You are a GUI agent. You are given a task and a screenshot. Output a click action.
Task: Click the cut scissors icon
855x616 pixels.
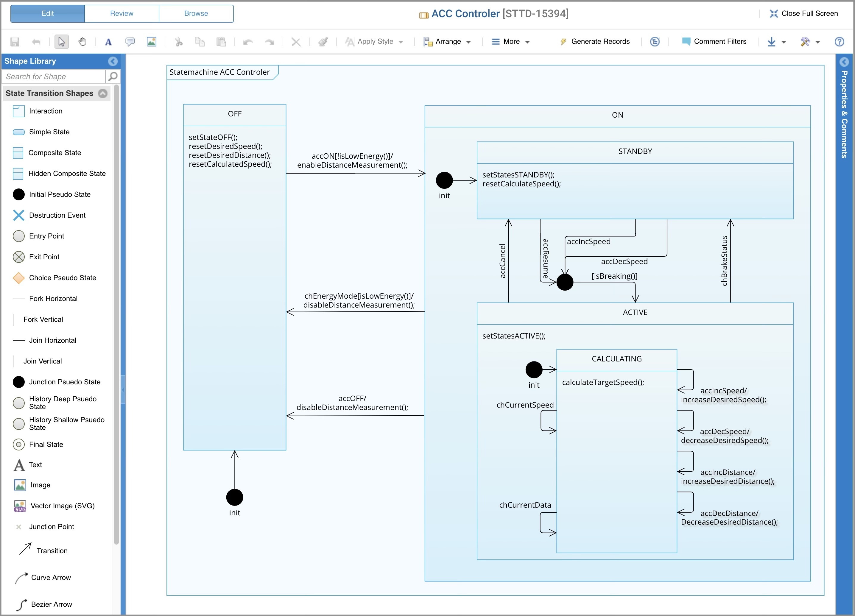click(x=179, y=41)
